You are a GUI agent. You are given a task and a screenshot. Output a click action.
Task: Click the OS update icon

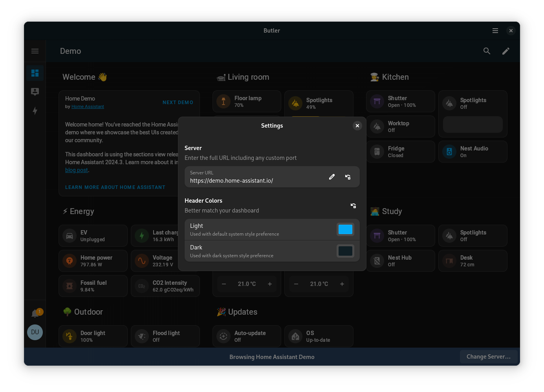point(295,336)
